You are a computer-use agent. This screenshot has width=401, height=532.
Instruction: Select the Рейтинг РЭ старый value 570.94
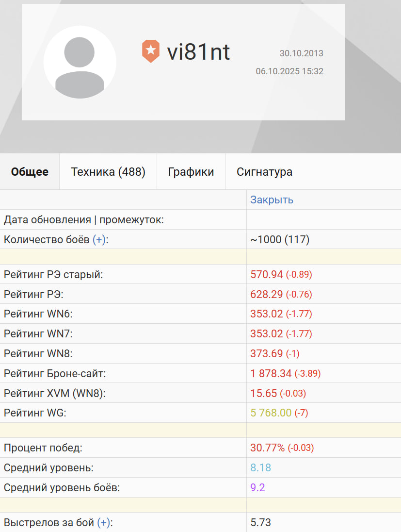point(266,275)
